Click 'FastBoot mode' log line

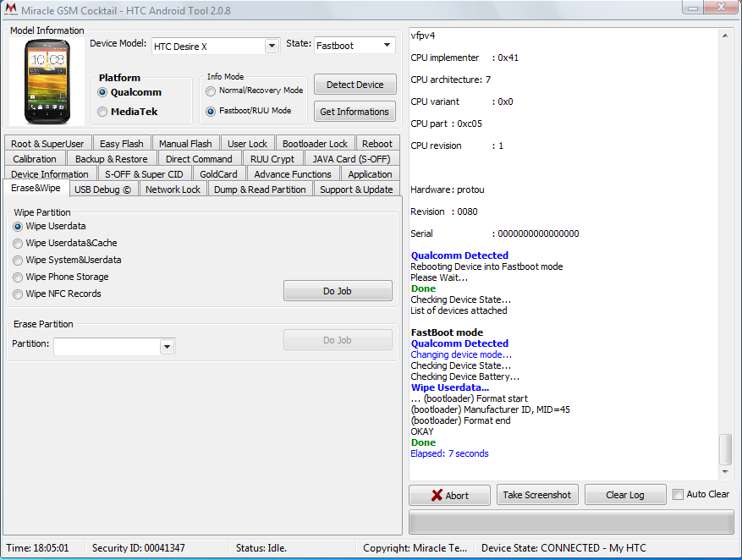pyautogui.click(x=447, y=332)
